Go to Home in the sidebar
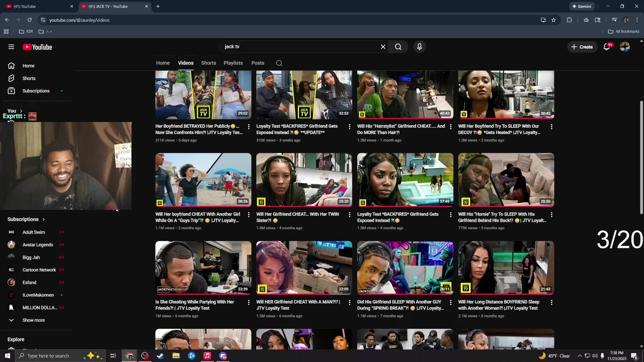This screenshot has height=362, width=644. tap(28, 66)
